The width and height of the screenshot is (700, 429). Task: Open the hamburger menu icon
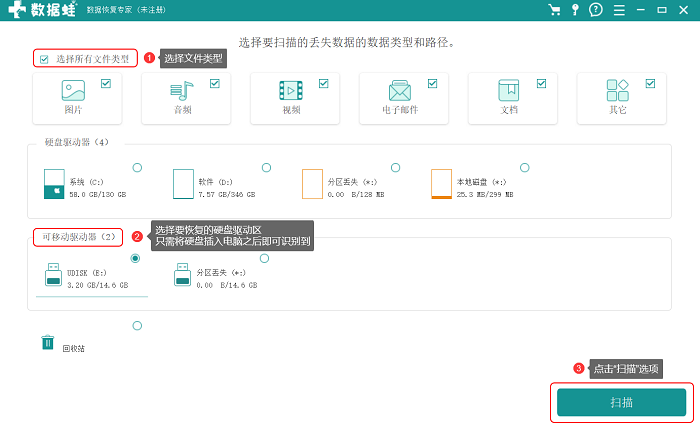click(x=619, y=10)
